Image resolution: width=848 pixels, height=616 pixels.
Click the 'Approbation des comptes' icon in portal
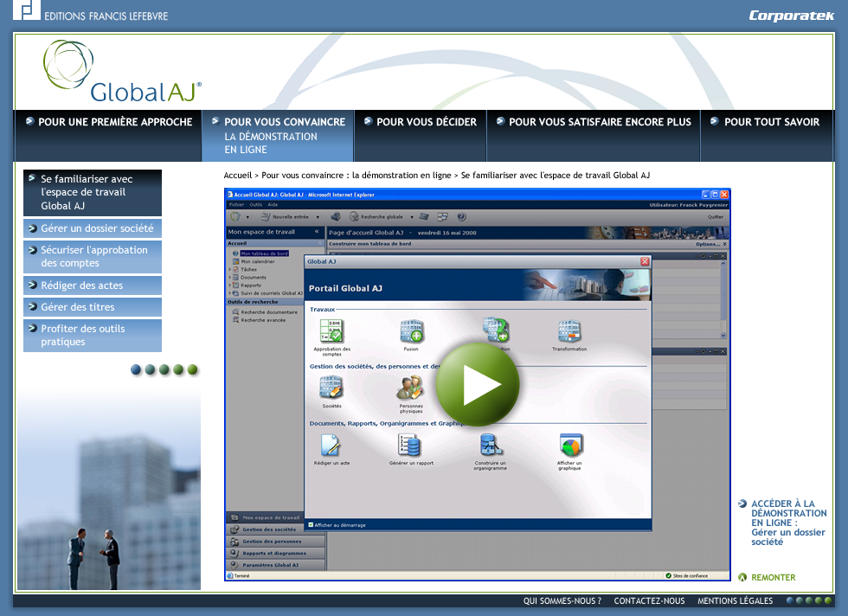(331, 337)
